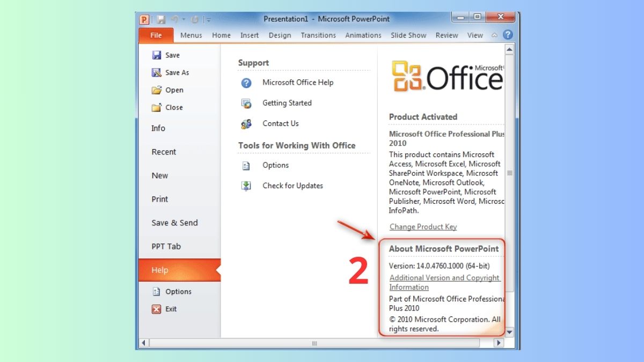Switch to the Insert tab

tap(250, 35)
